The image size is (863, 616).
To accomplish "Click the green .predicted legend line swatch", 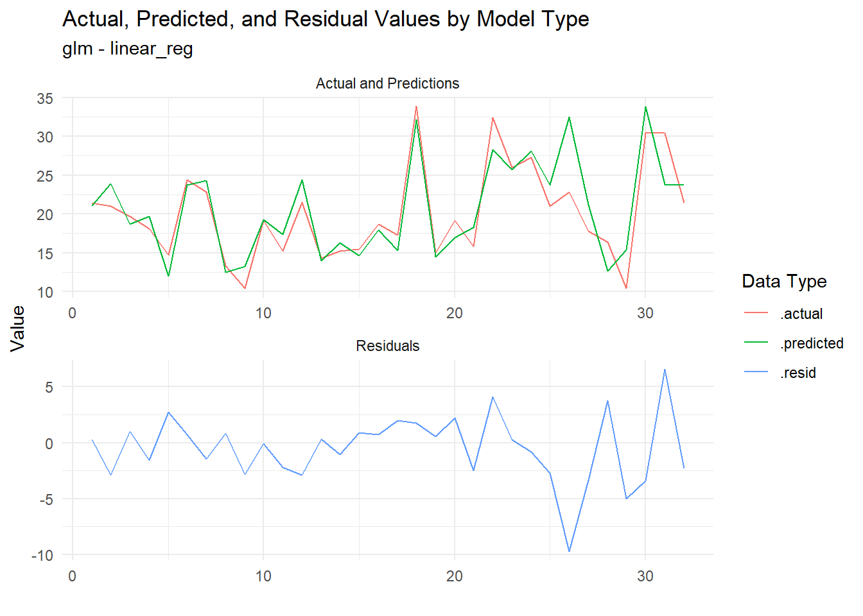I will (756, 343).
